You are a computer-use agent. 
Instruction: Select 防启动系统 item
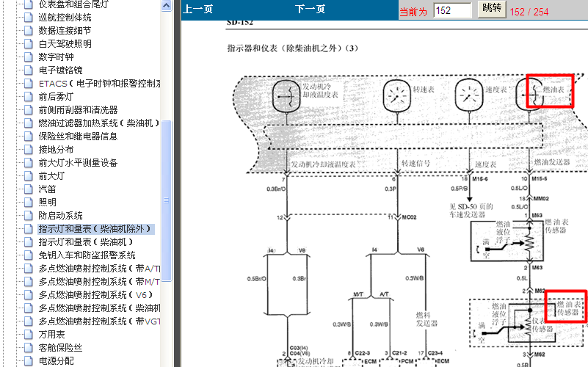(x=60, y=216)
